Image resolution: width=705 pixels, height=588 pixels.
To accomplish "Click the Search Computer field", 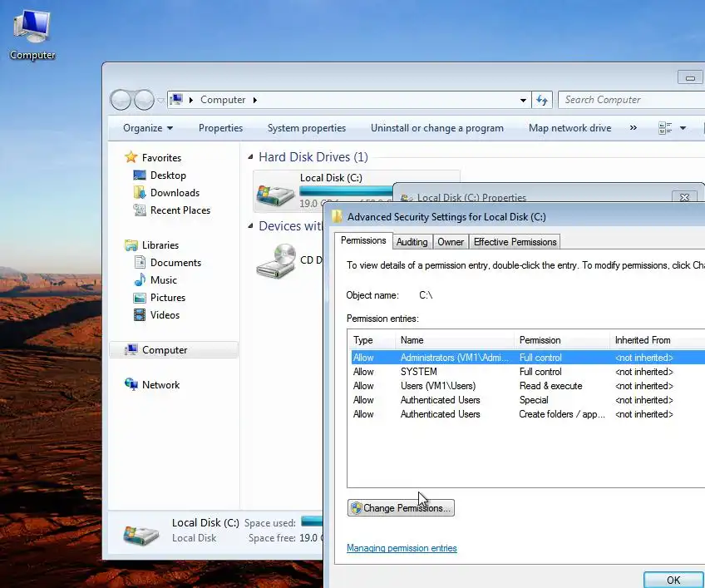I will [631, 100].
